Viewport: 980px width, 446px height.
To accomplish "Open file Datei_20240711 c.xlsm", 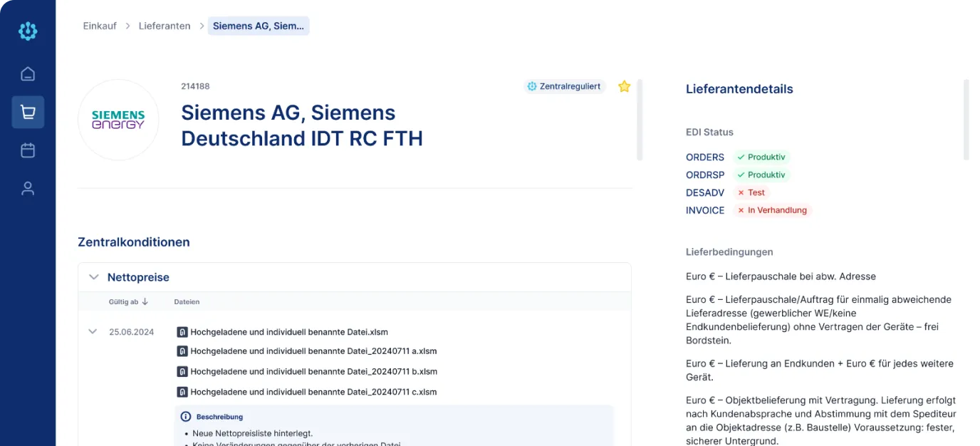I will tap(313, 391).
